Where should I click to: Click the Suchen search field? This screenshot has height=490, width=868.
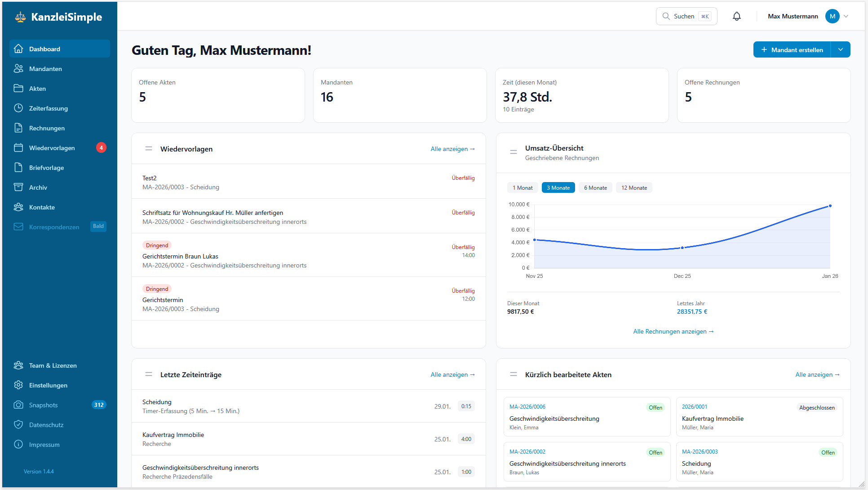[686, 16]
